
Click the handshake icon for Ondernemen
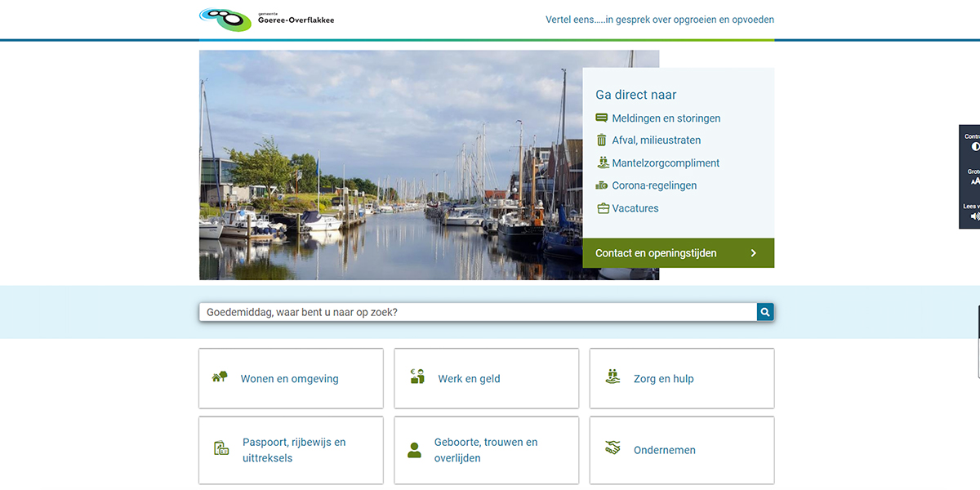coord(612,448)
